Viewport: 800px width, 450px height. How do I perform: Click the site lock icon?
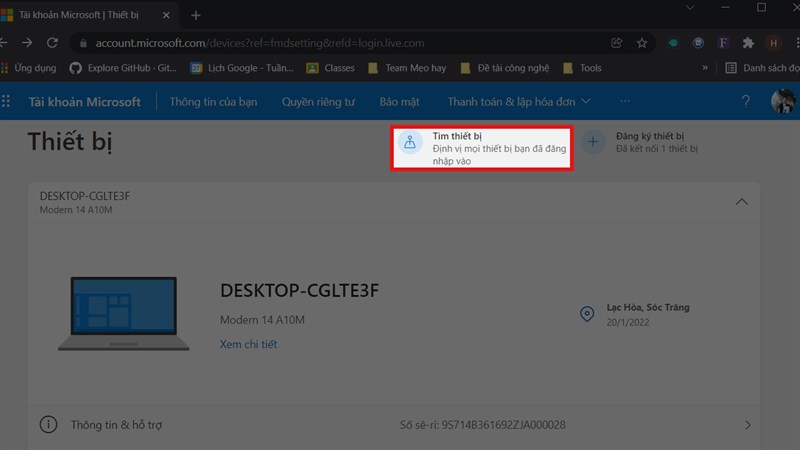(83, 43)
